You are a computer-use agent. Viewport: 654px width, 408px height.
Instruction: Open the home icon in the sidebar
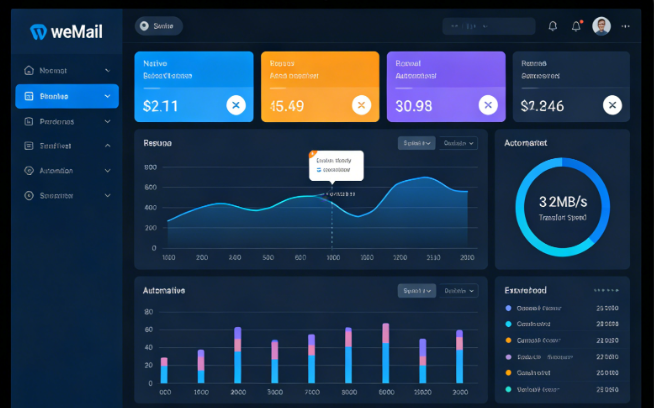[28, 71]
